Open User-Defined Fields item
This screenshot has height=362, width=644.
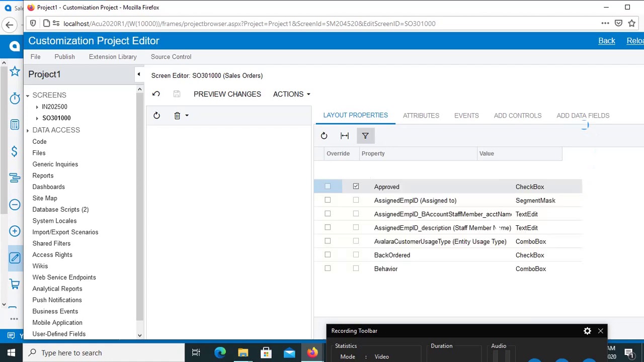point(59,334)
